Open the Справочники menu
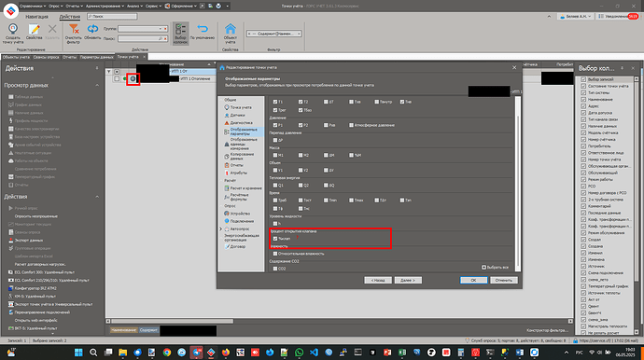The image size is (644, 360). tap(33, 6)
